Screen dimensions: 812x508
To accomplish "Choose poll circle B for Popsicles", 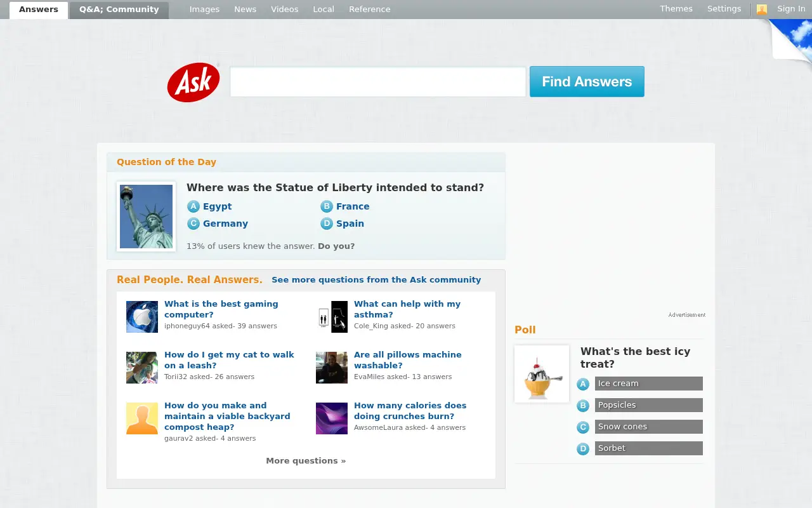I will pyautogui.click(x=583, y=406).
